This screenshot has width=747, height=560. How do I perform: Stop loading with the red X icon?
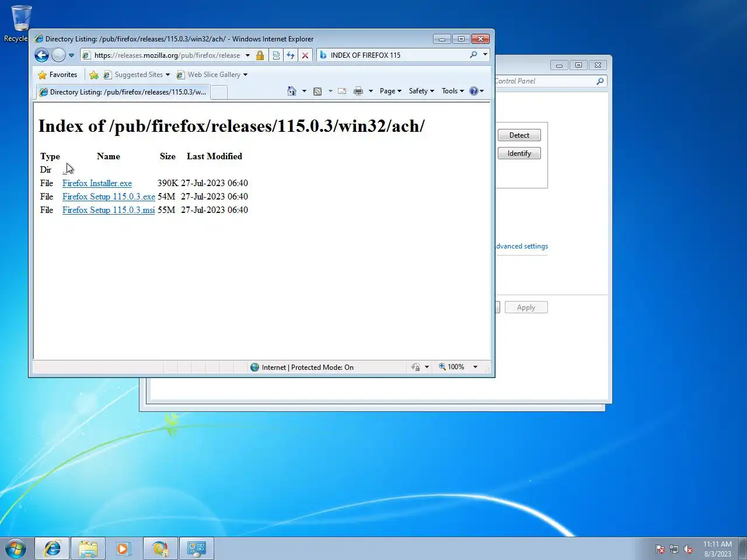305,55
